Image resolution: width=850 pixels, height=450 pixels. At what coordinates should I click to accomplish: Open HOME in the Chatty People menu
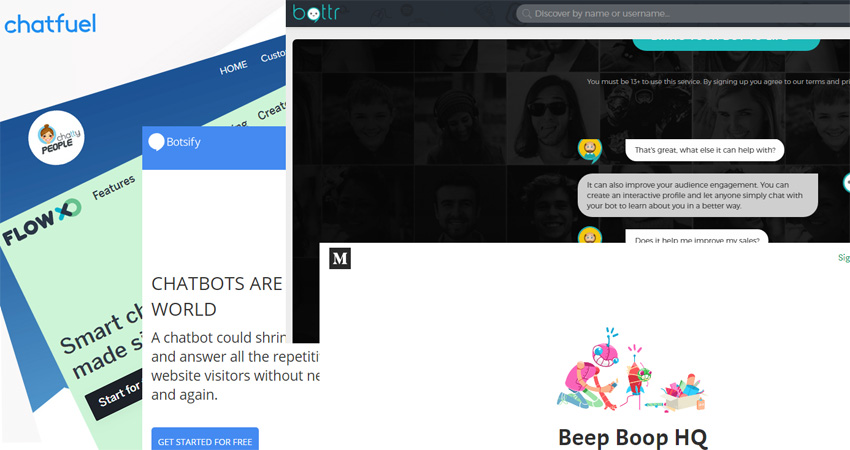tap(233, 68)
